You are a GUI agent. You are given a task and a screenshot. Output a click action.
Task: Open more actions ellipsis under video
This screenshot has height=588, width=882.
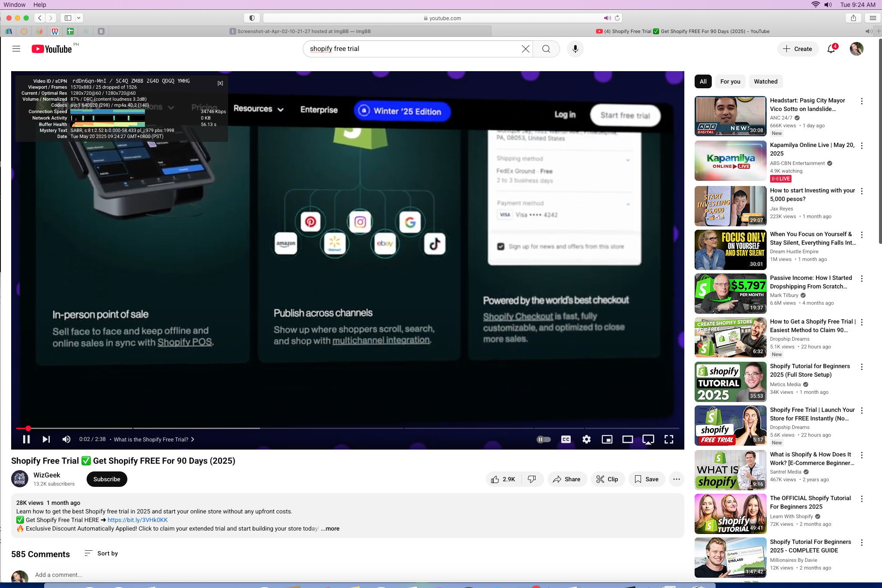[x=676, y=479]
